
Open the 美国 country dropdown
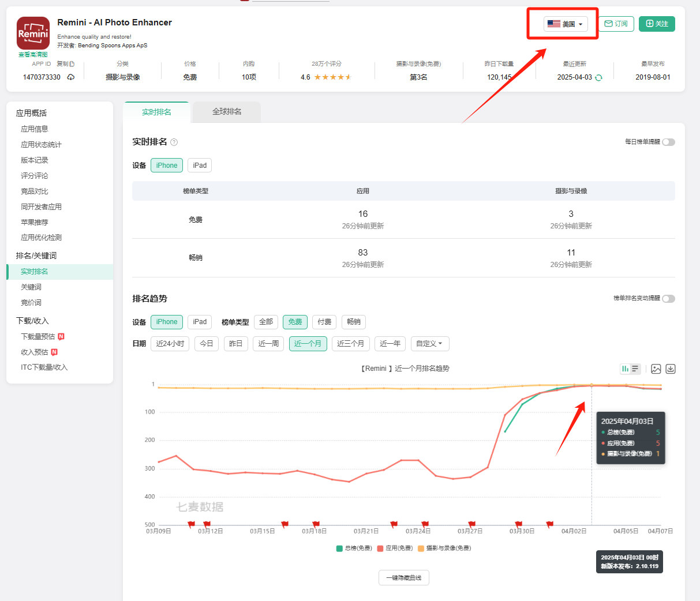(565, 24)
